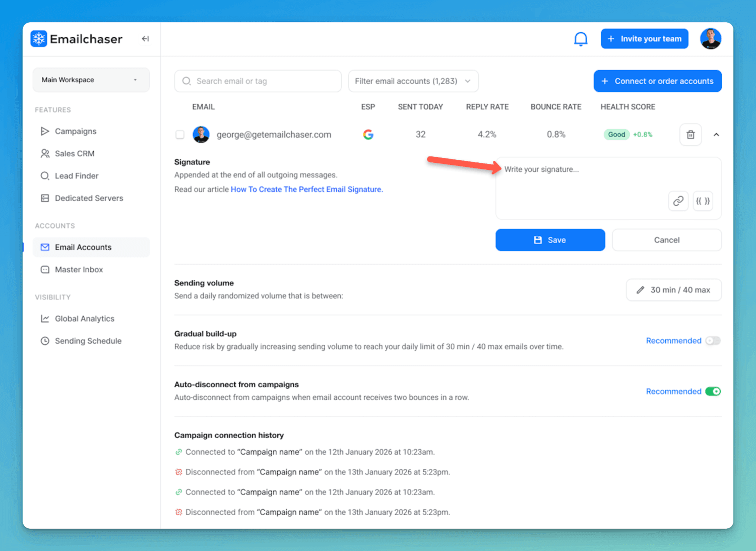
Task: Click the Emailchaser snowflake logo
Action: pyautogui.click(x=39, y=39)
